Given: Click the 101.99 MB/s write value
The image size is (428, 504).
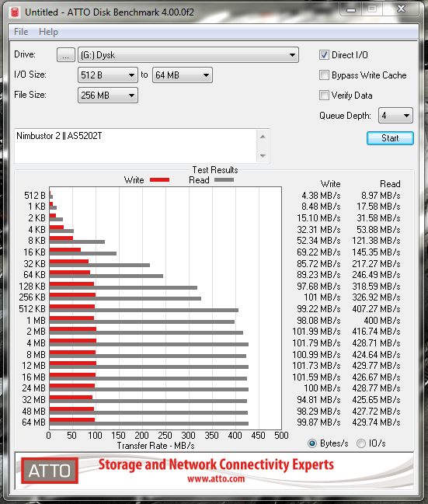Looking at the screenshot, I should (316, 332).
